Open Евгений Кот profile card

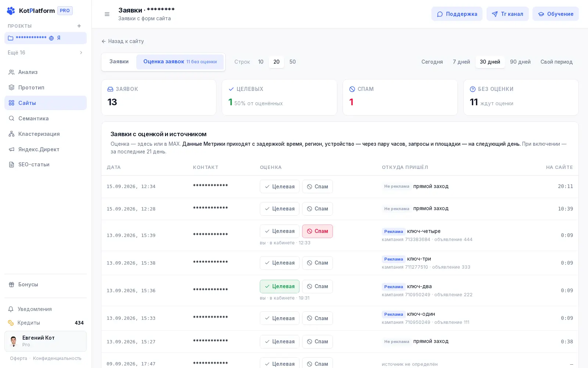[46, 341]
